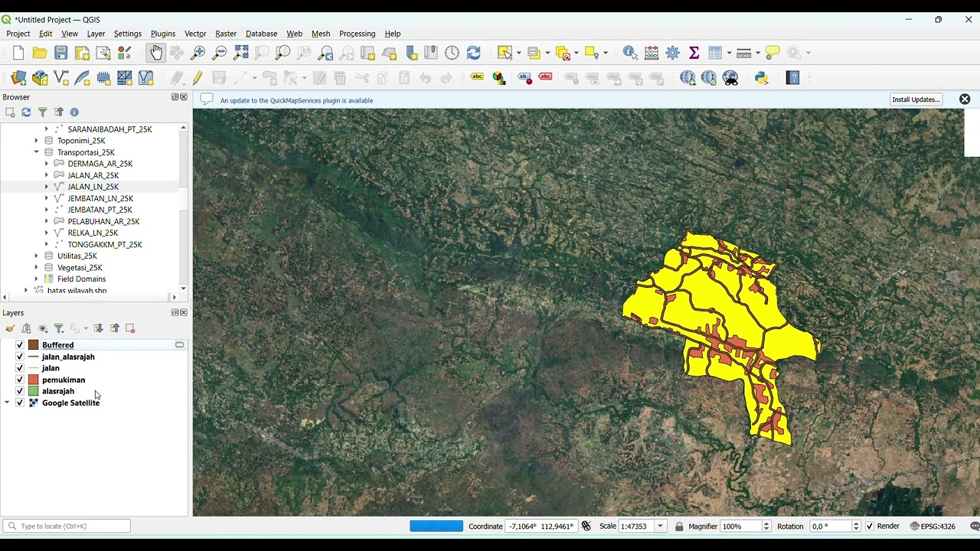Select the Pan Map hand tool
Image resolution: width=980 pixels, height=551 pixels.
coord(156,53)
